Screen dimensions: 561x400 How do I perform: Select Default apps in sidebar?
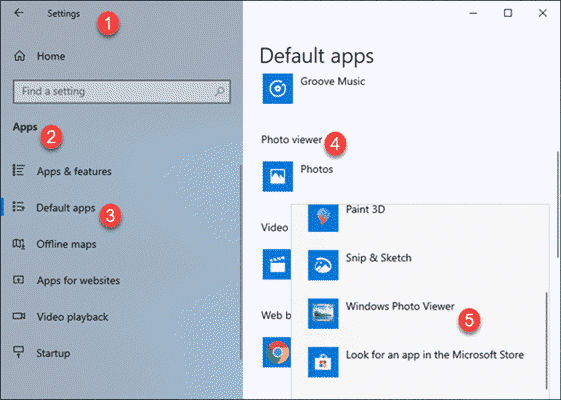pos(66,208)
